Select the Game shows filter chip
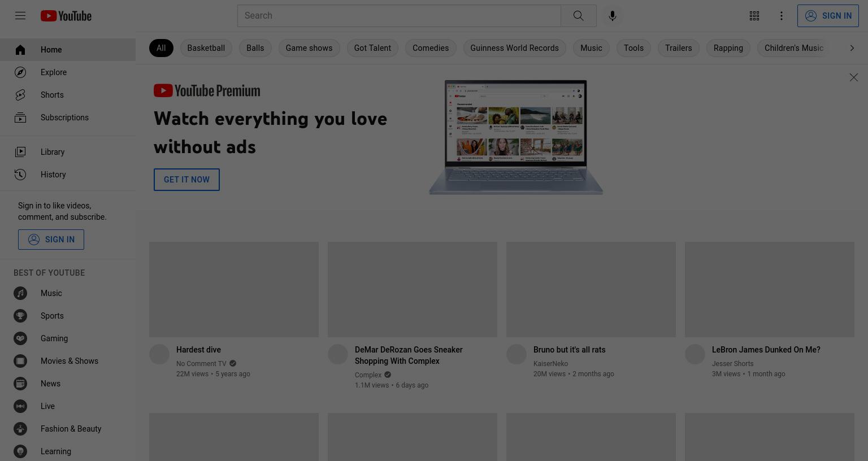 click(x=309, y=48)
